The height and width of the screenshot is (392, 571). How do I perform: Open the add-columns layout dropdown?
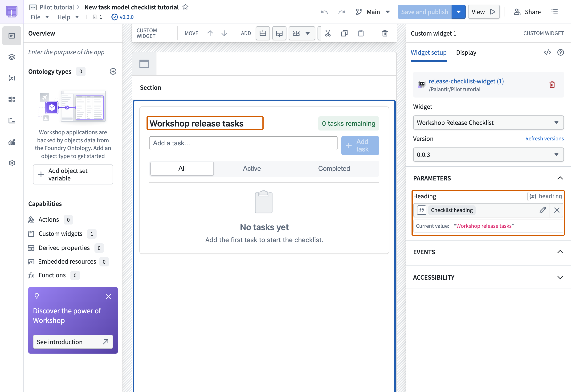(x=302, y=33)
